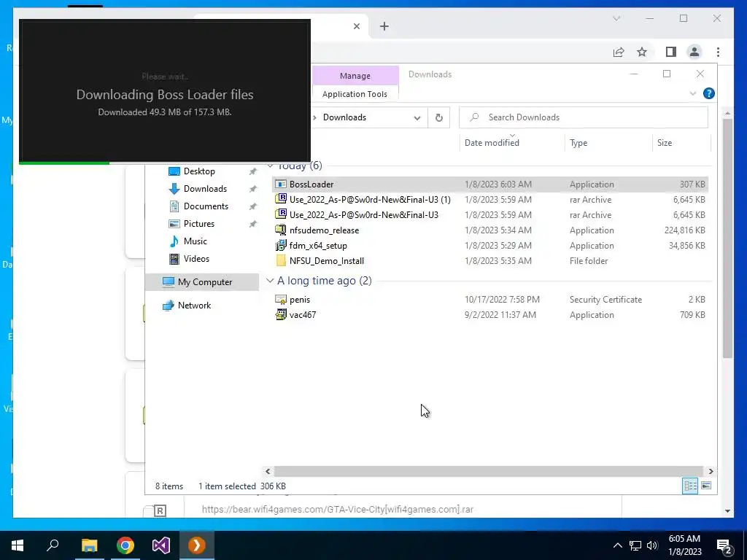Click the Search Downloads box
Screen dimensions: 747x560
pyautogui.click(x=583, y=117)
